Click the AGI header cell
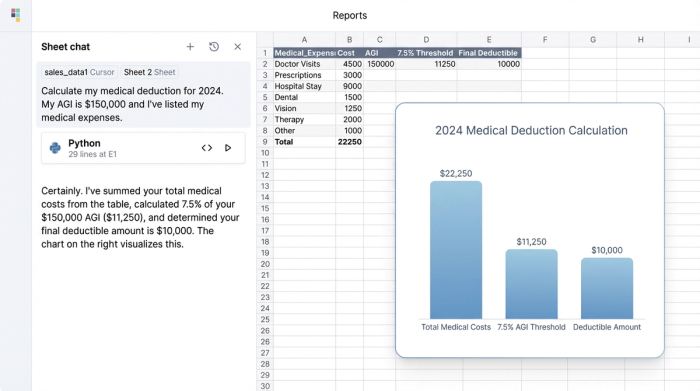 click(379, 53)
